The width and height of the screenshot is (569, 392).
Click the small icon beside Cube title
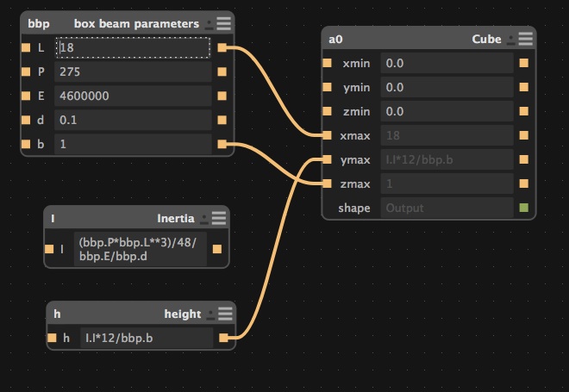511,40
